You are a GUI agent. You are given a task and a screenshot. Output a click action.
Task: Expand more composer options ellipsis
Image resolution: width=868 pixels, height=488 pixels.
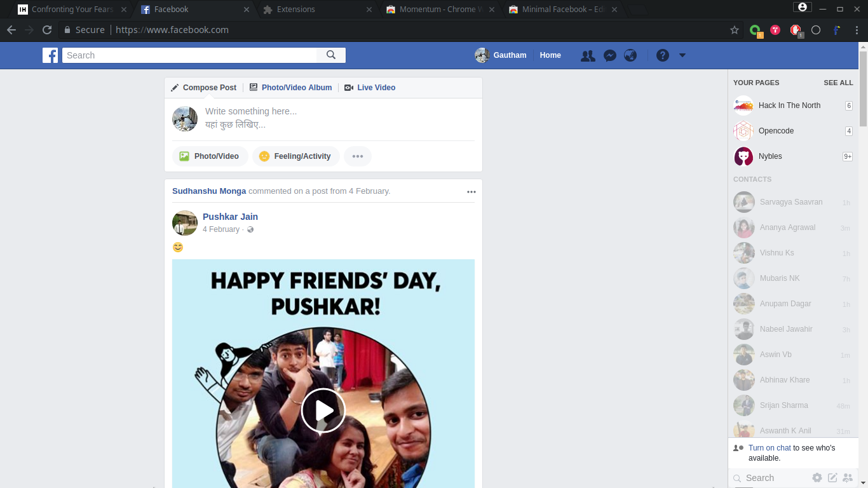pos(358,156)
